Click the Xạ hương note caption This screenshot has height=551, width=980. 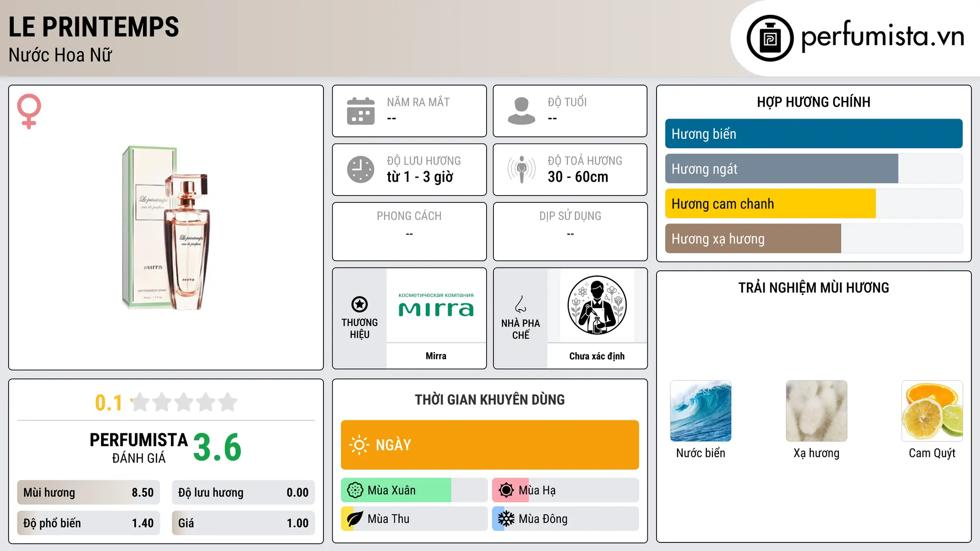coord(816,453)
